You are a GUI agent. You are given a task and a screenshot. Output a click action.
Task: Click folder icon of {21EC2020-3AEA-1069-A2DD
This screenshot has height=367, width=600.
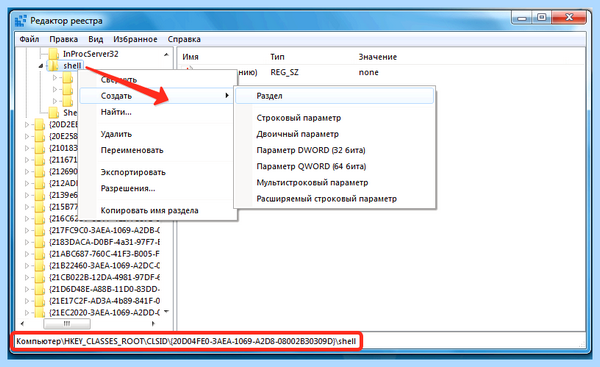tap(39, 312)
